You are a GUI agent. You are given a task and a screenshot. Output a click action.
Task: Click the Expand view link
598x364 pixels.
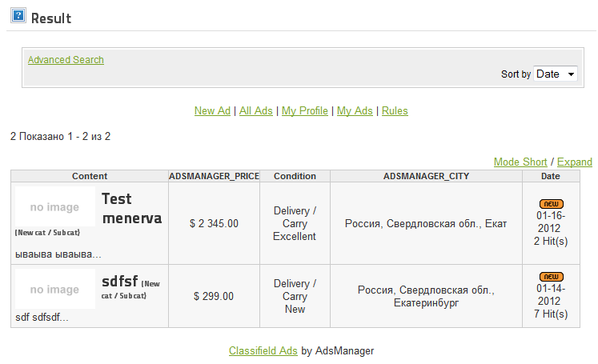(575, 162)
